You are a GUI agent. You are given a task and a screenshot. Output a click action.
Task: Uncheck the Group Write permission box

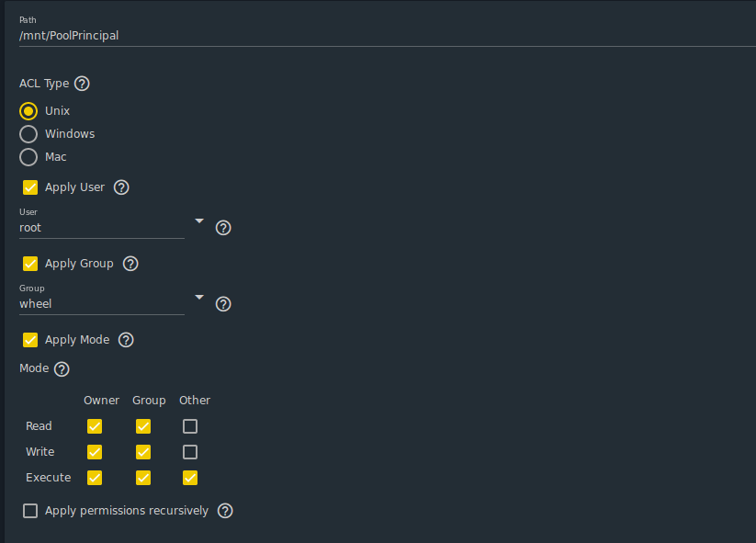click(143, 452)
